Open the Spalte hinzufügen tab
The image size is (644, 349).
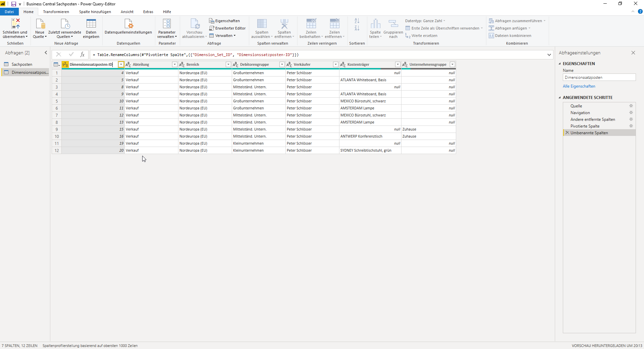tap(95, 12)
